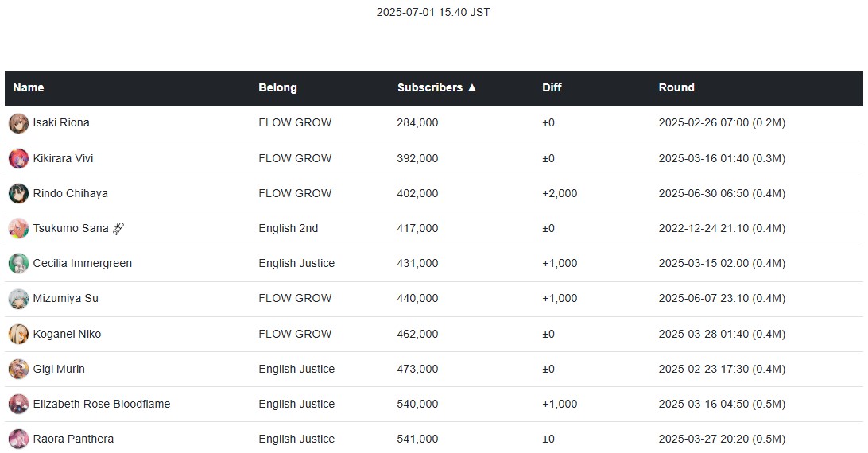The image size is (868, 453).
Task: Click Rindo Chihaya's +2,000 diff cell
Action: point(559,193)
